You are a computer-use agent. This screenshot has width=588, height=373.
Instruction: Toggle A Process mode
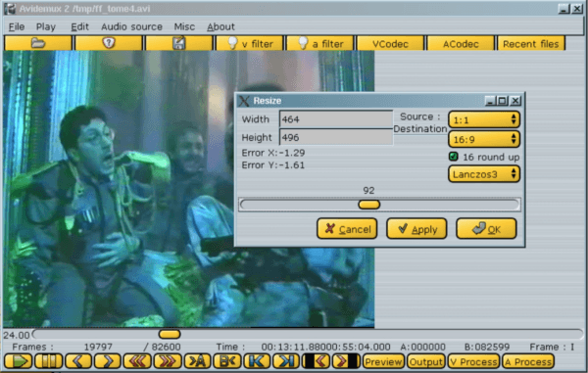tap(528, 361)
